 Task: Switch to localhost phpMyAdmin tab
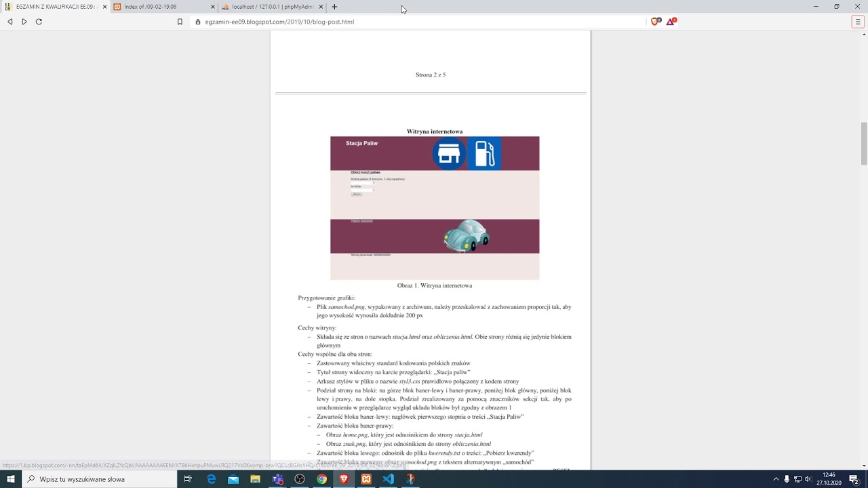(272, 7)
